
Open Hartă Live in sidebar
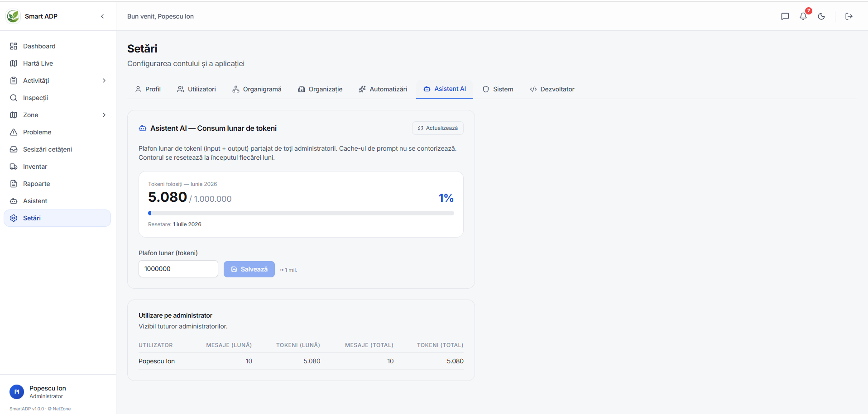pos(57,63)
